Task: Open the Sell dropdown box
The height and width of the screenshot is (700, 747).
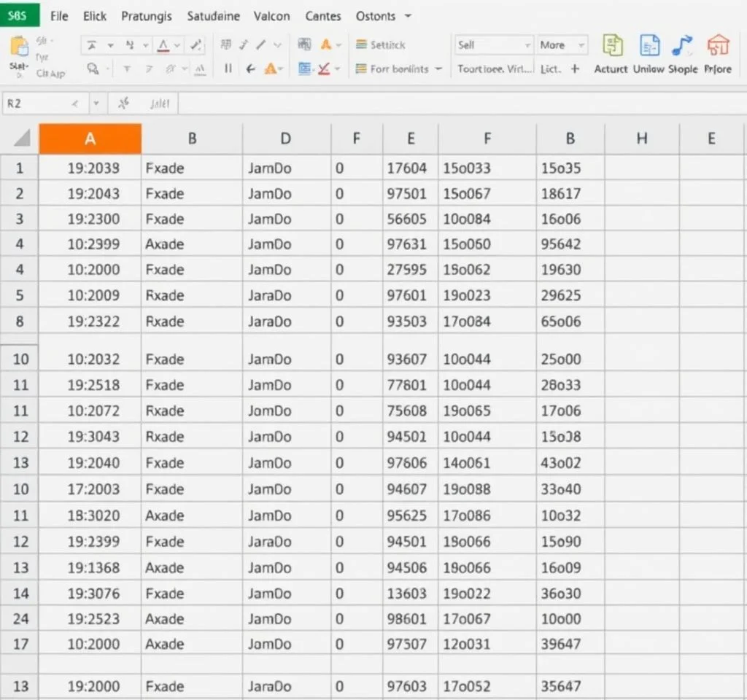Action: (493, 45)
